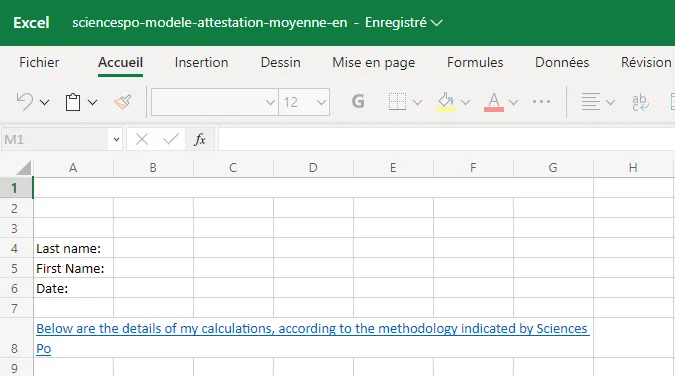
Task: Toggle Wrap Text ab icon
Action: (640, 102)
